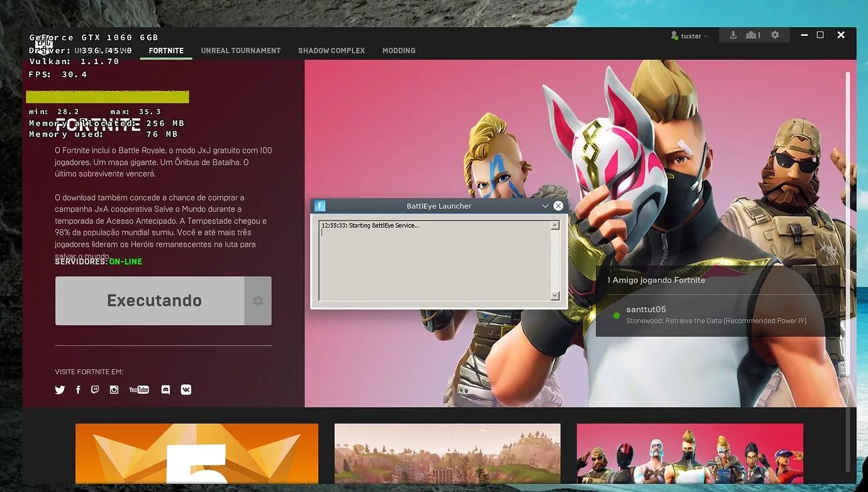The image size is (868, 492).
Task: Click santtut05's green online status dot
Action: click(x=616, y=315)
